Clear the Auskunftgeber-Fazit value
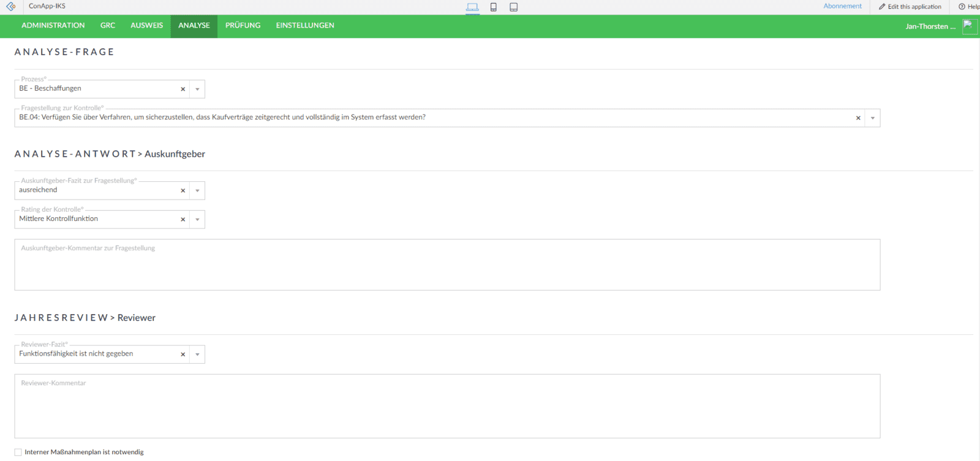The height and width of the screenshot is (461, 980). pyautogui.click(x=183, y=191)
